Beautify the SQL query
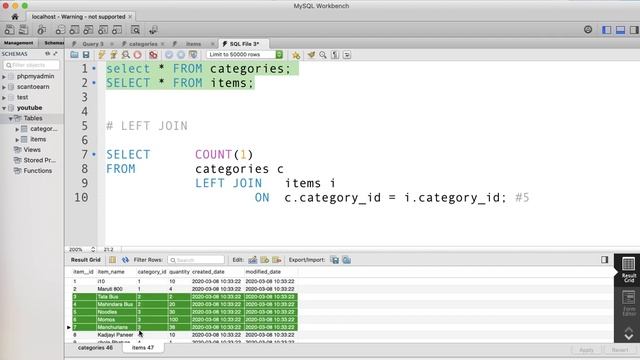This screenshot has width=640, height=360. 311,55
